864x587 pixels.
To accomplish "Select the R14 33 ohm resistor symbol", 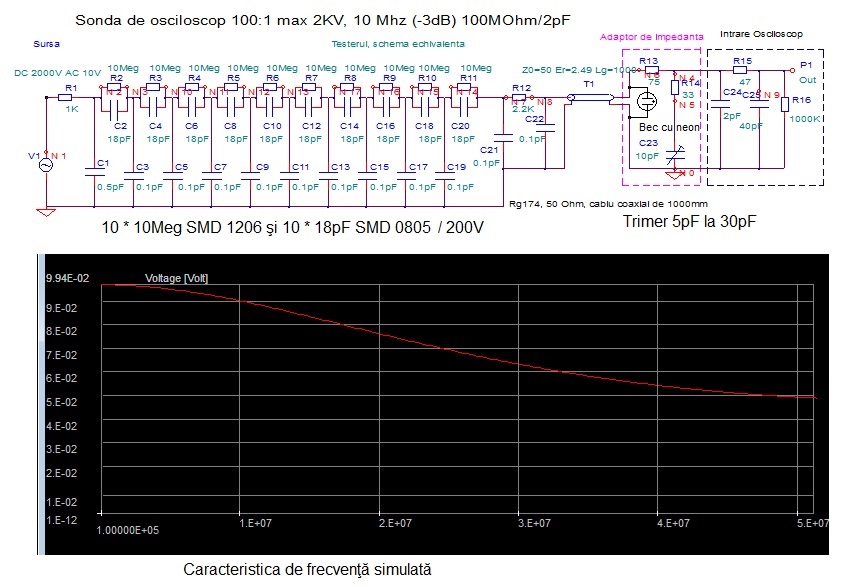I will click(674, 87).
